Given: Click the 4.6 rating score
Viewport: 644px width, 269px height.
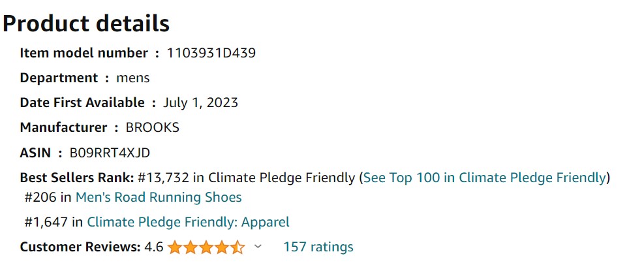Looking at the screenshot, I should (153, 247).
